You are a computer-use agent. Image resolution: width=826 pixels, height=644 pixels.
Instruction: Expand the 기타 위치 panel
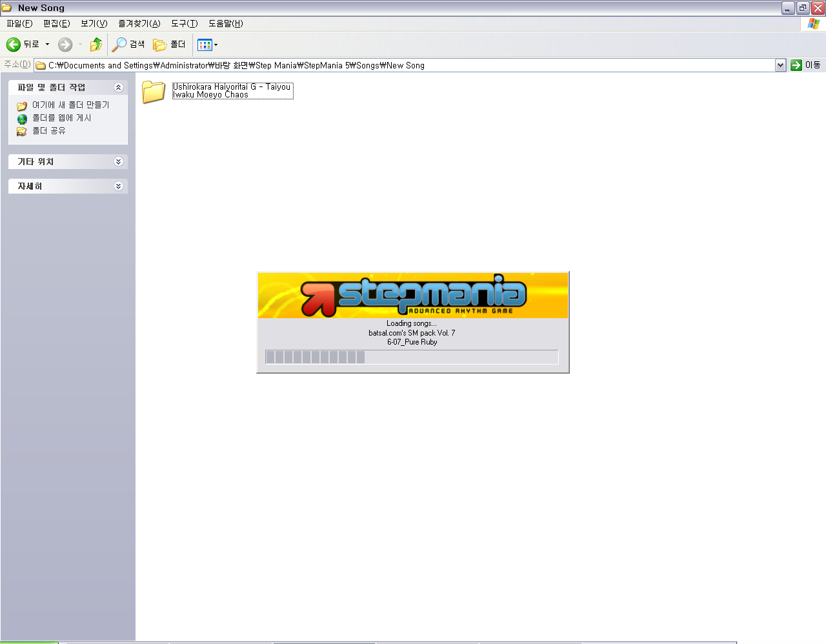point(118,162)
